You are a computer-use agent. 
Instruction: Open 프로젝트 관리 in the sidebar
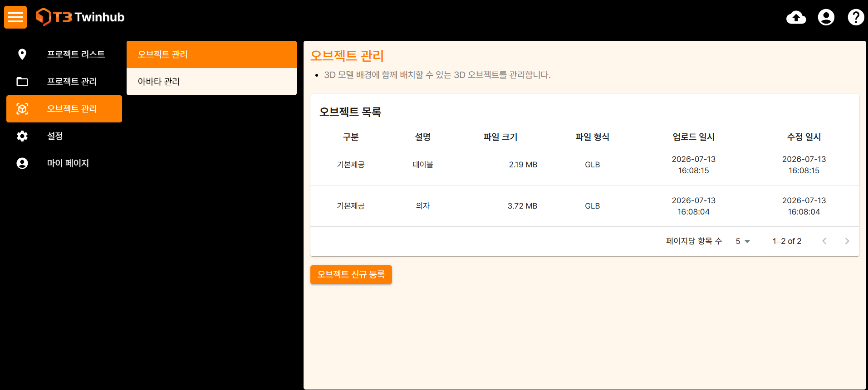point(64,82)
